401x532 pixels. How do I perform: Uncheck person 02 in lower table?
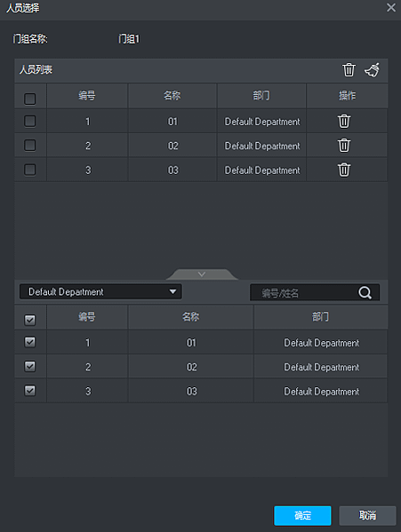tap(30, 367)
